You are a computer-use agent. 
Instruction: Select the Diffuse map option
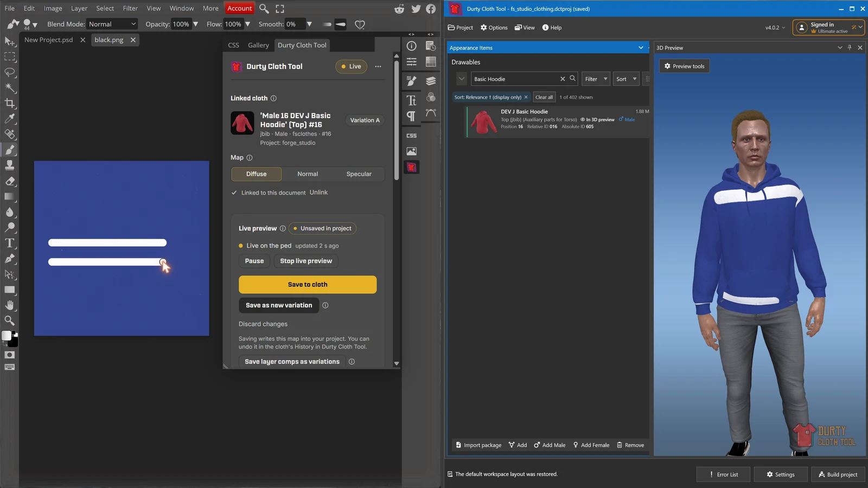click(256, 174)
